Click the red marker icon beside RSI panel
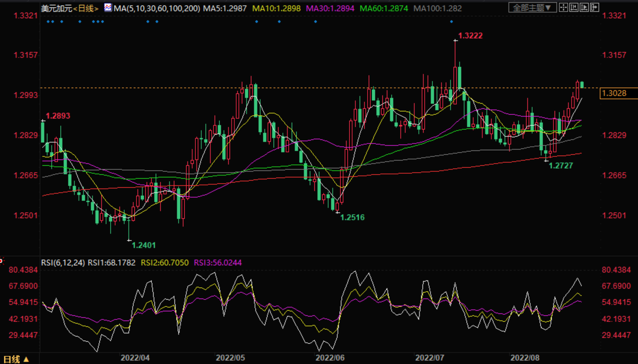 pyautogui.click(x=1, y=261)
